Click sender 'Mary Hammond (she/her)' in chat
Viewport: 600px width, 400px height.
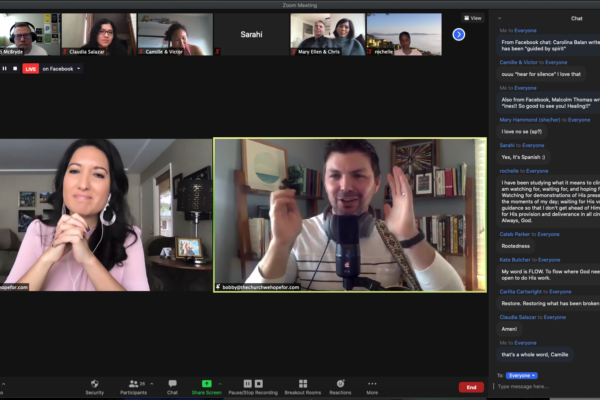(x=530, y=120)
